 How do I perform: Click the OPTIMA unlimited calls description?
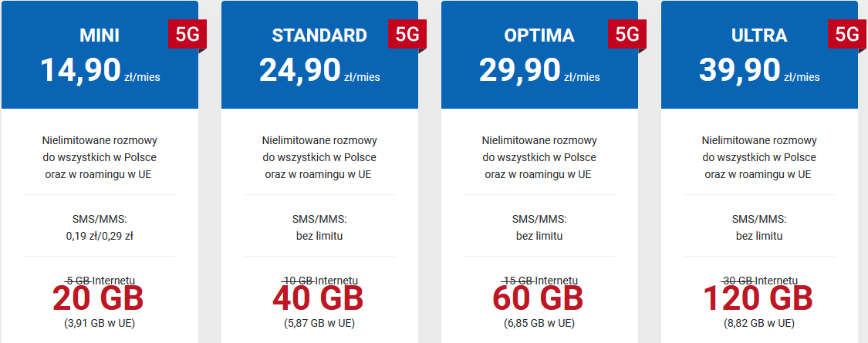(539, 158)
